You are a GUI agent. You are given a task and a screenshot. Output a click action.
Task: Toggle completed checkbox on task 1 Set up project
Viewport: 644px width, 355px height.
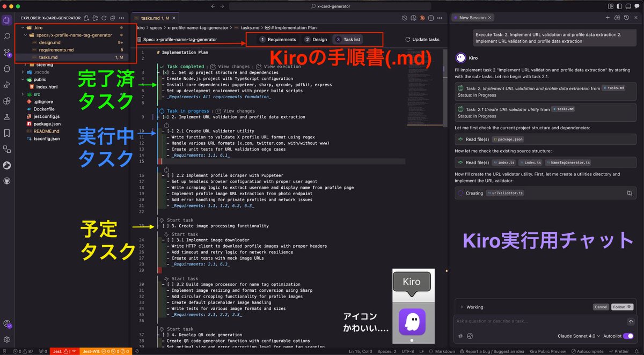[x=165, y=72]
